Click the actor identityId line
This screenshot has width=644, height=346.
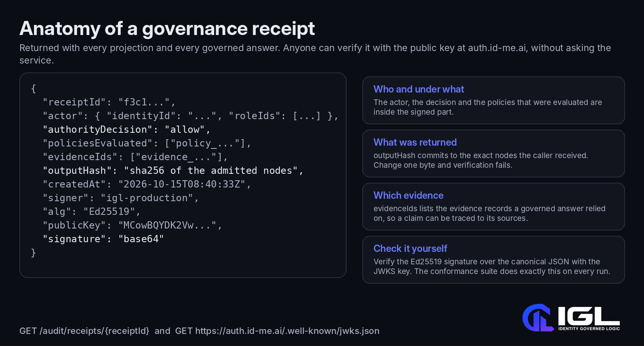[190, 116]
